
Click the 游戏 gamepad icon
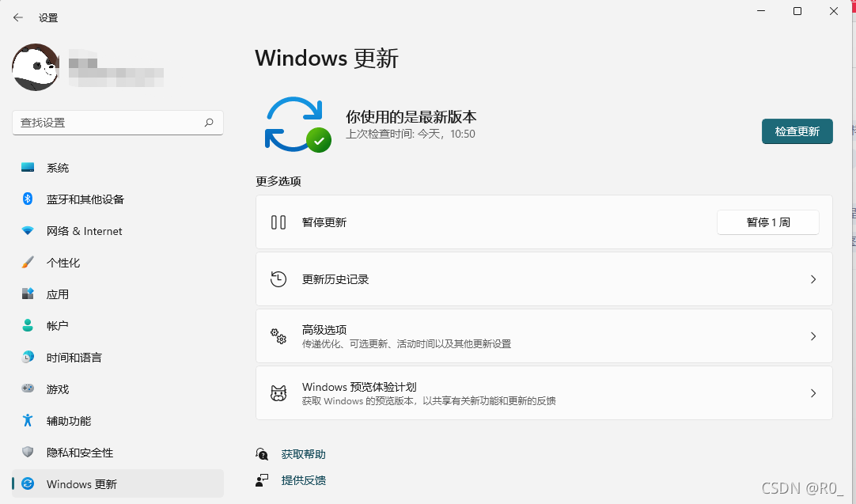tap(28, 388)
